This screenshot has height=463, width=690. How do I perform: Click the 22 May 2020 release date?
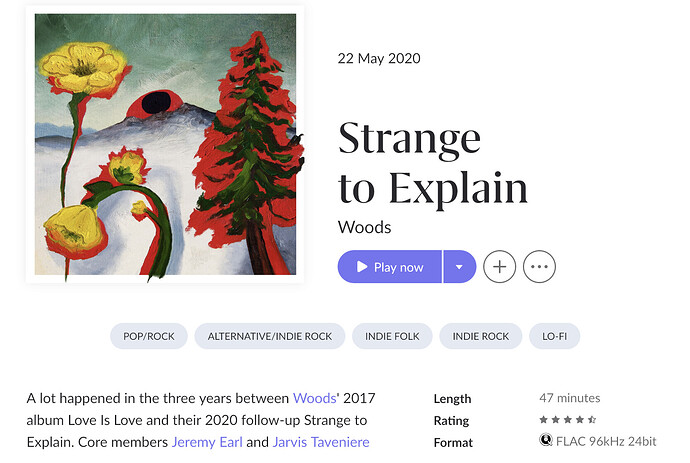(379, 59)
